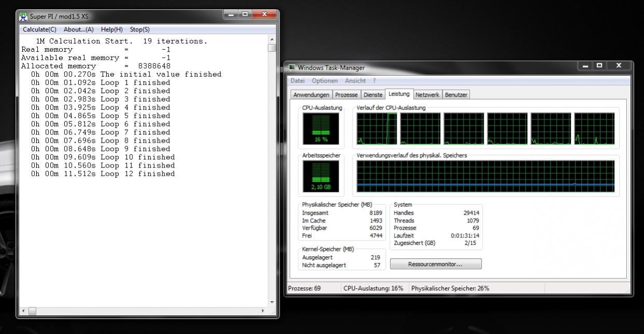Click Super PI vertical scrollbar down arrow

272,302
